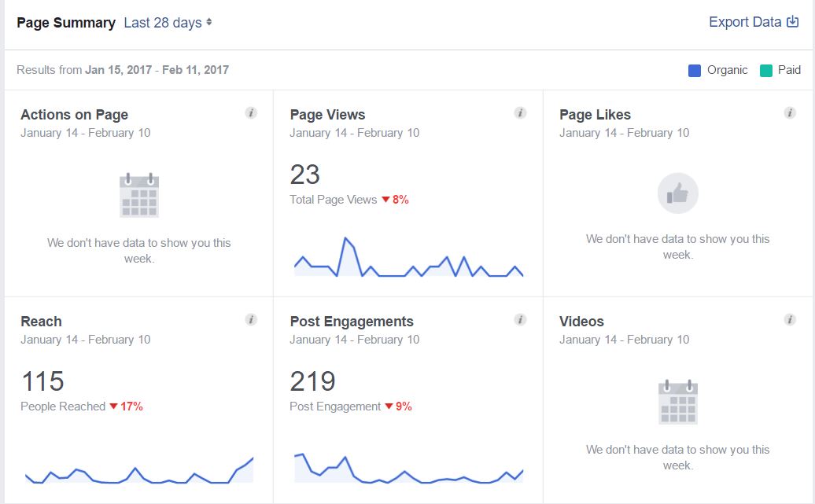Click the 219 post engagement number
The width and height of the screenshot is (815, 504).
point(312,381)
